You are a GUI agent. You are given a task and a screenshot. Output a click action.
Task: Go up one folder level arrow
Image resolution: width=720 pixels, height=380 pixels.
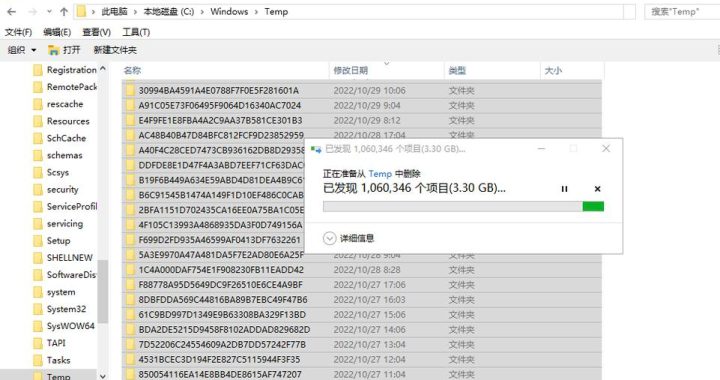tap(64, 12)
